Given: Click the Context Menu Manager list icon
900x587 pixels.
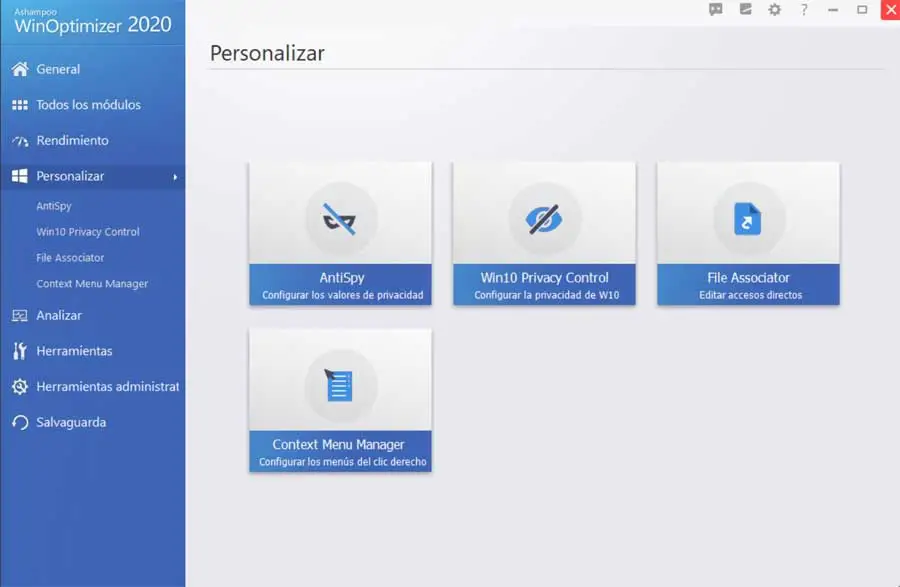Looking at the screenshot, I should pos(340,386).
